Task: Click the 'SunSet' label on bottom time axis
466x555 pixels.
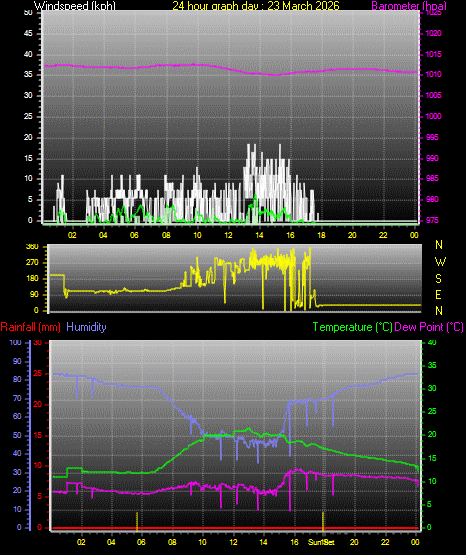Action: (321, 542)
